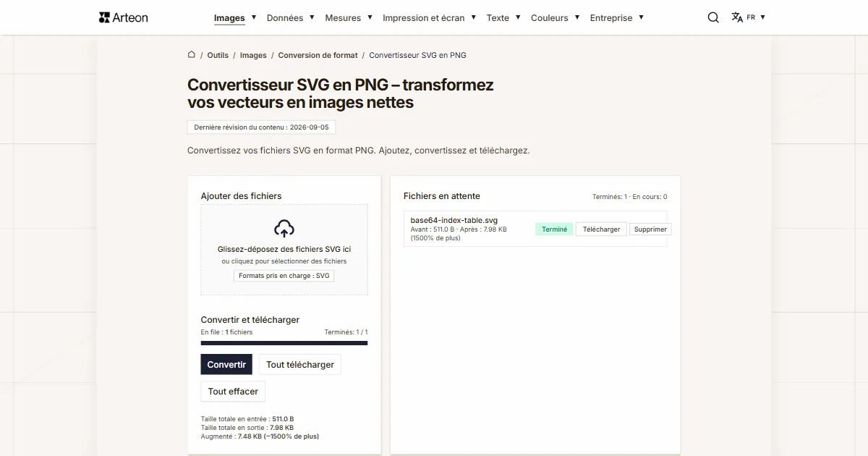Click the Terminé status badge
Viewport: 868px width, 456px height.
[554, 229]
